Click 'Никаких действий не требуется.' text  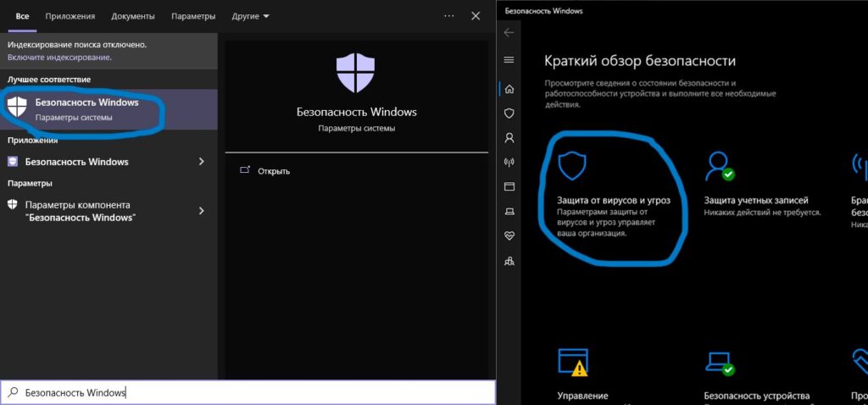762,212
